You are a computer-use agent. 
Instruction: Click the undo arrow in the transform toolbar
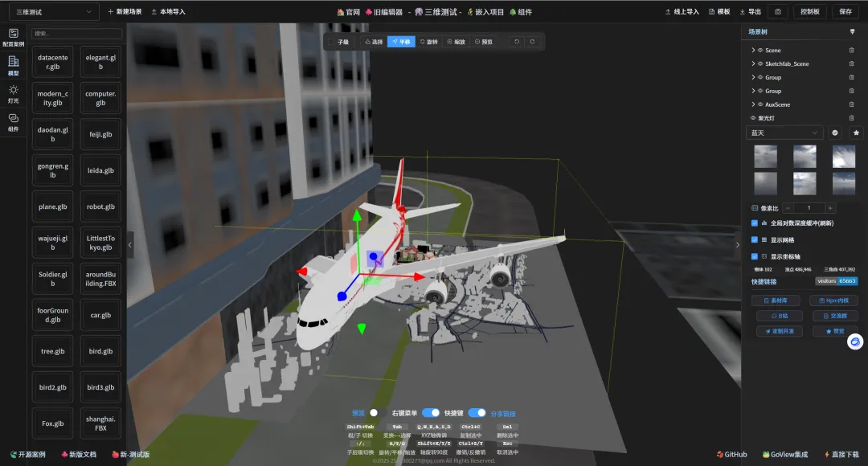coord(517,42)
